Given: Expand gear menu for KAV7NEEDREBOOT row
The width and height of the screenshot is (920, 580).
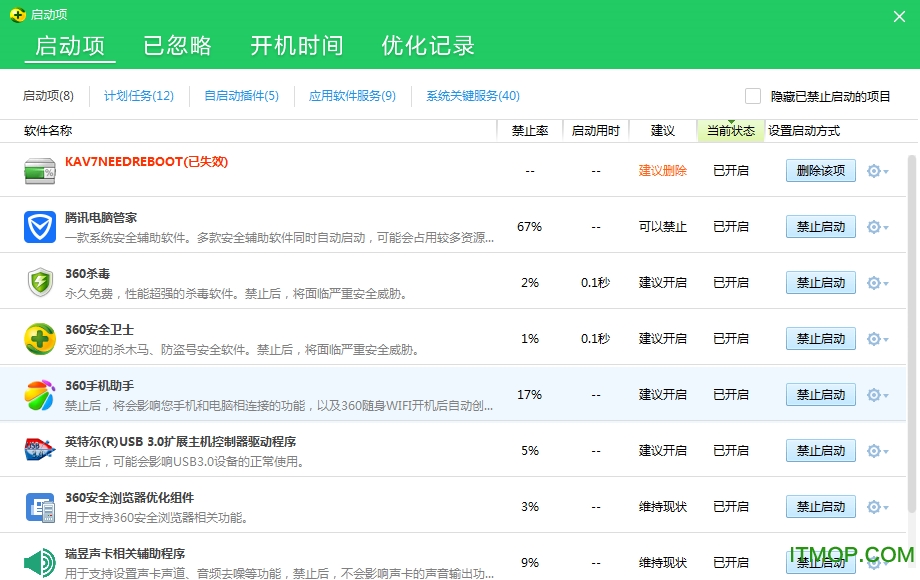Looking at the screenshot, I should coord(877,171).
